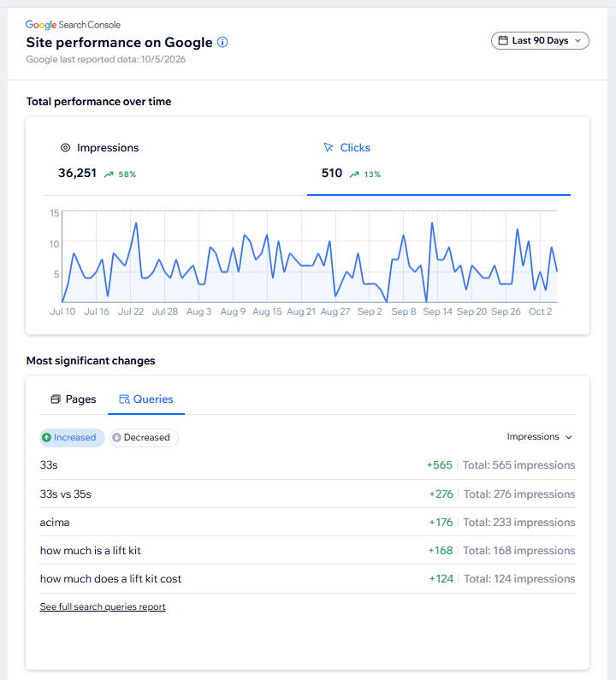The image size is (616, 680).
Task: Click the Clicks cursor icon
Action: pyautogui.click(x=329, y=147)
